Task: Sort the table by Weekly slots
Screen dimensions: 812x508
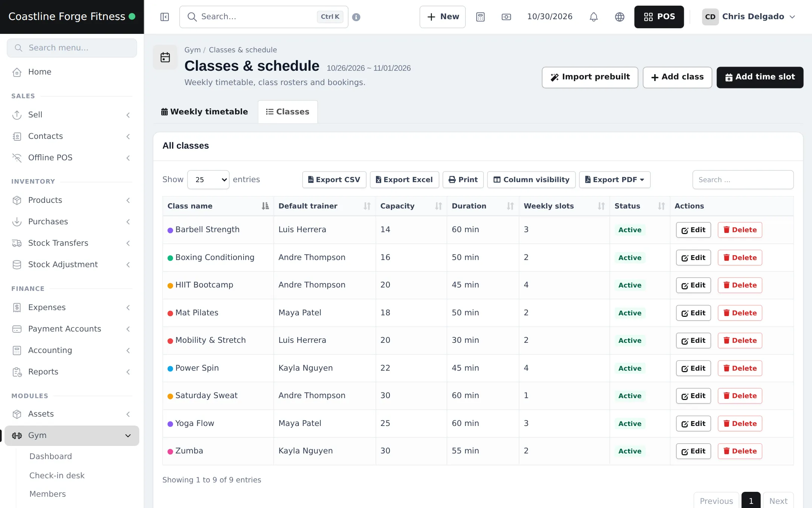Action: 564,206
